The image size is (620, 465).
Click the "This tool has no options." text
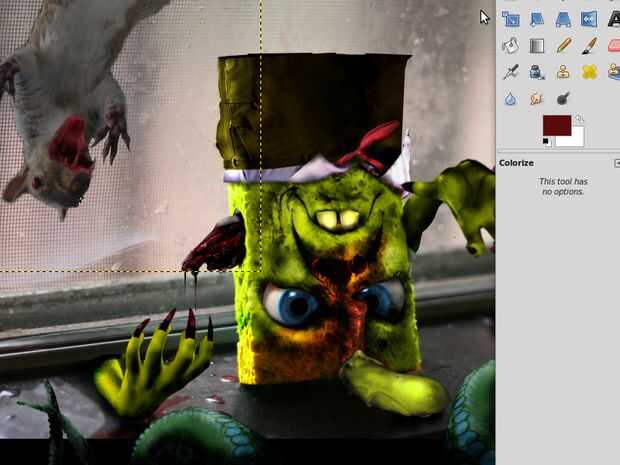563,186
